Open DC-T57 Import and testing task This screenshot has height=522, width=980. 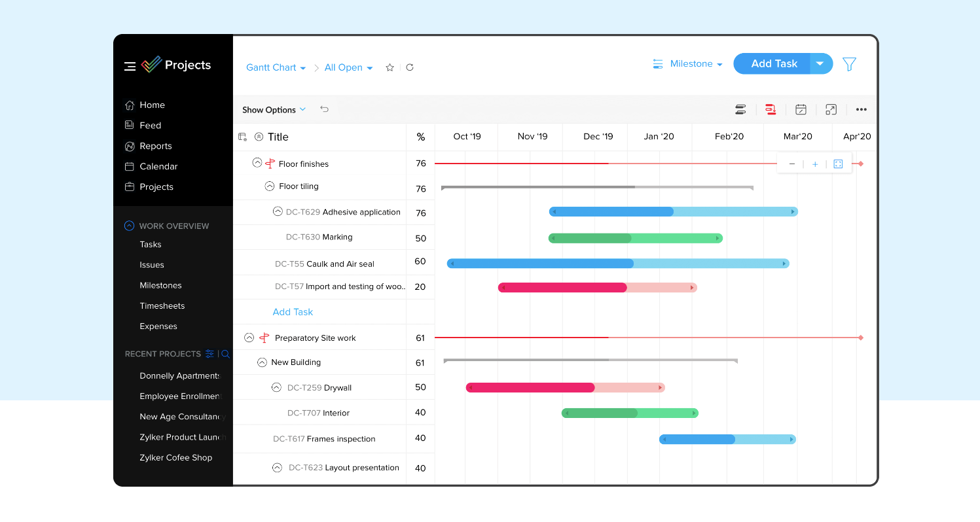coord(340,287)
